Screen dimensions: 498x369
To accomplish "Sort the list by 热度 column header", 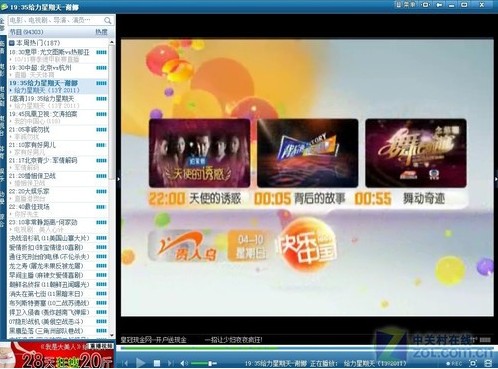I will 101,32.
